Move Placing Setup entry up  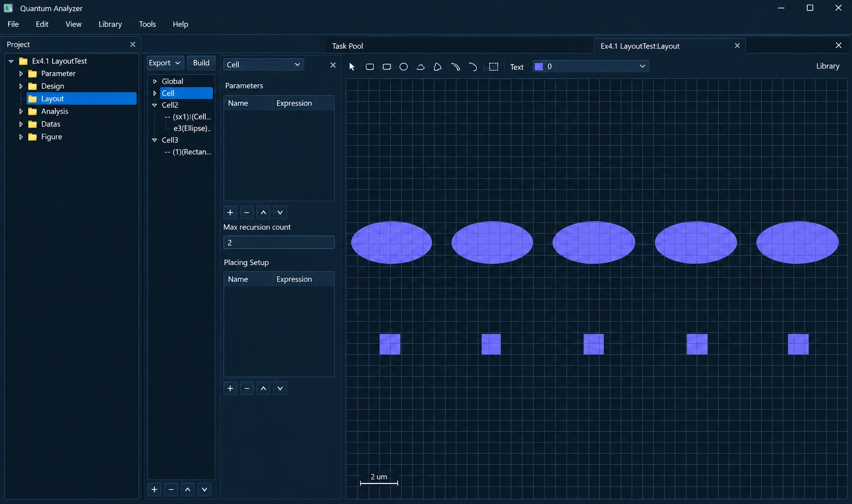coord(263,389)
